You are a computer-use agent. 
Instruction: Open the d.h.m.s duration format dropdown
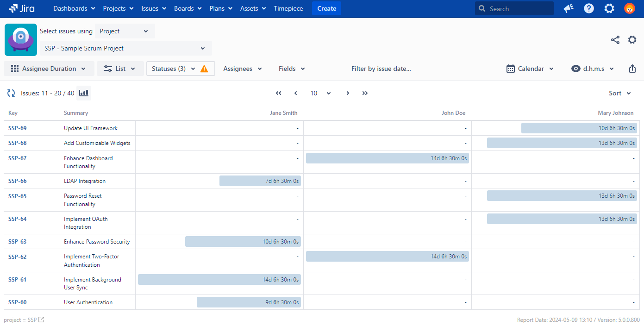[x=593, y=69]
